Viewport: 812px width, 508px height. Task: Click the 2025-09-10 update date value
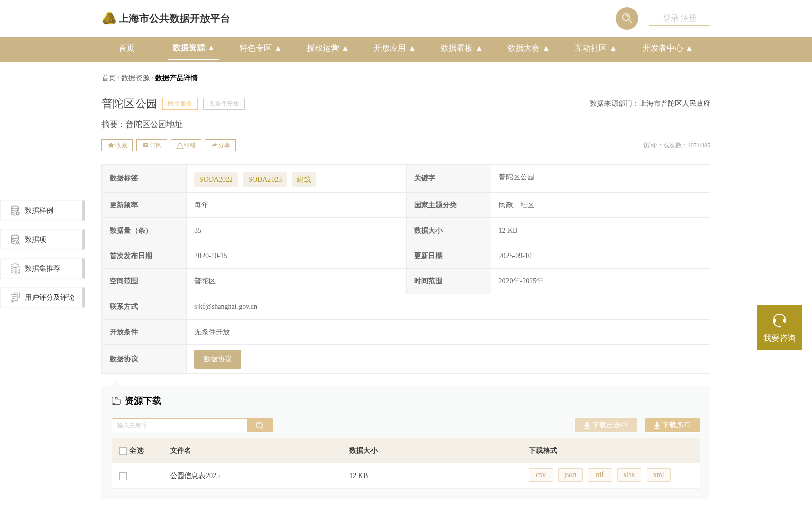515,256
